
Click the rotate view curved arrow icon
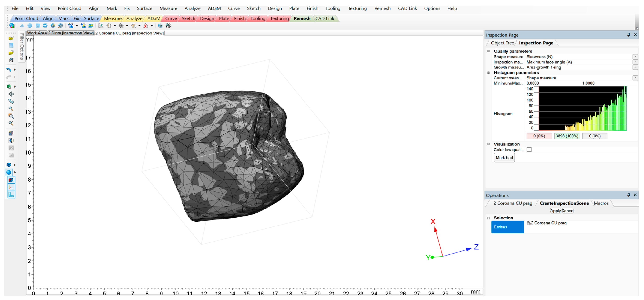[11, 101]
